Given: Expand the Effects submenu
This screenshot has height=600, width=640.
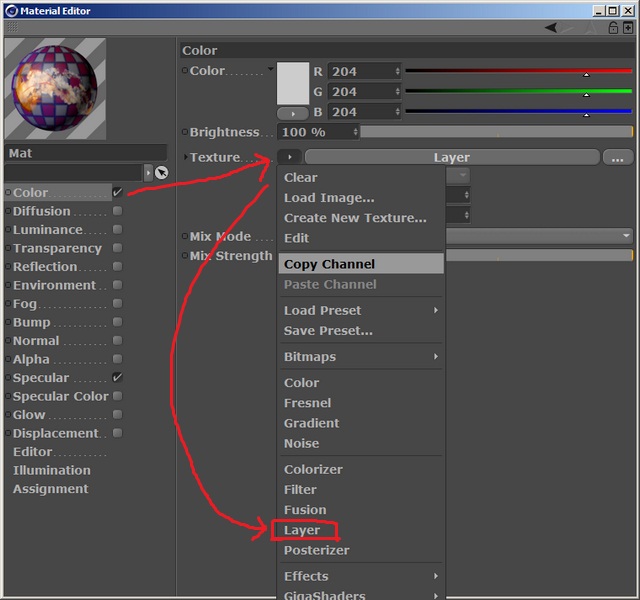Looking at the screenshot, I should (361, 576).
